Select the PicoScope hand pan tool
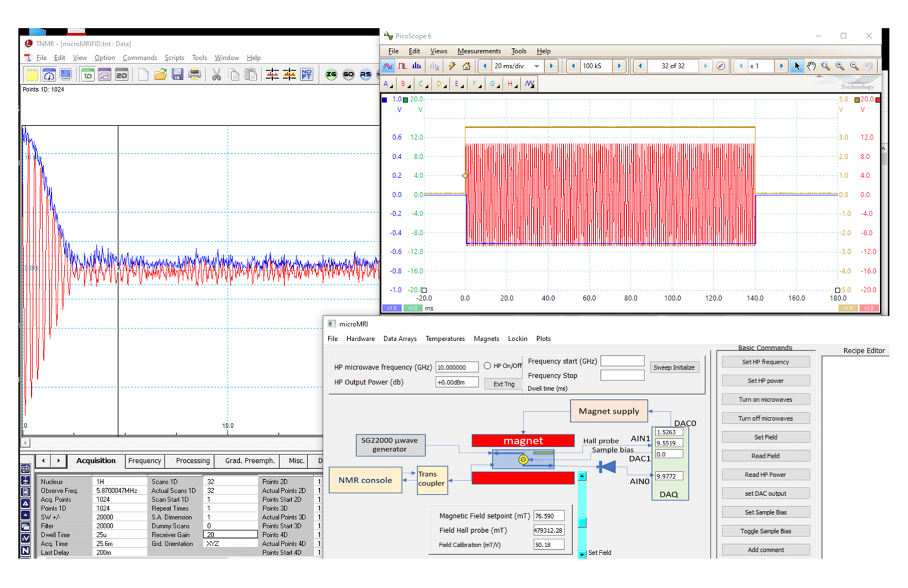The width and height of the screenshot is (908, 588). [812, 66]
